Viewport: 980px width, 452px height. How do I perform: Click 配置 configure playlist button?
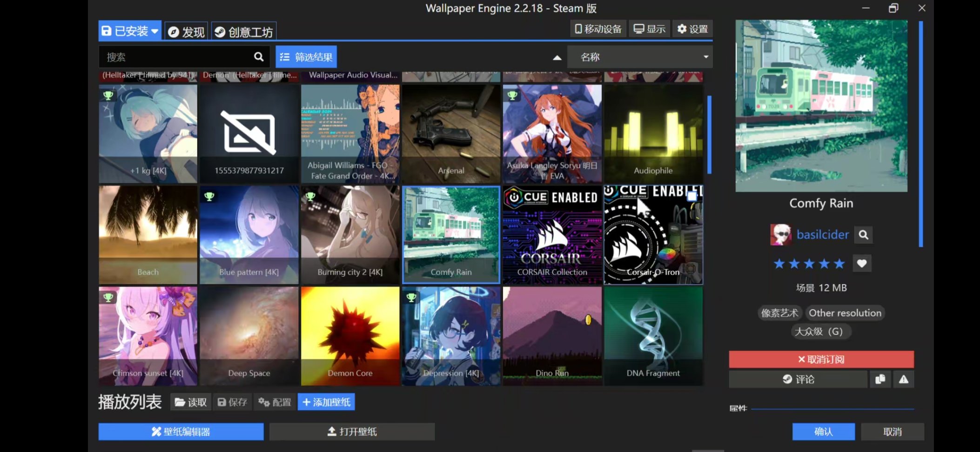275,402
